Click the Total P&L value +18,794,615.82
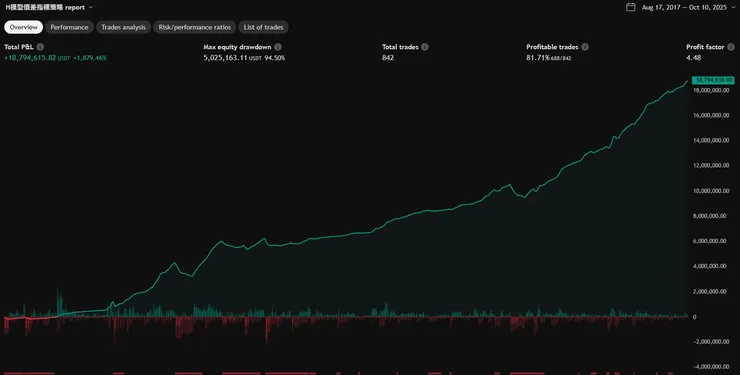 30,58
